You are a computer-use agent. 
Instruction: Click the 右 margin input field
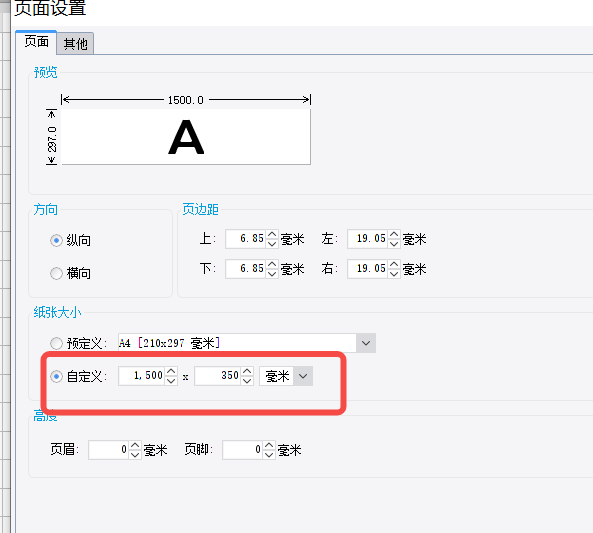click(x=368, y=269)
